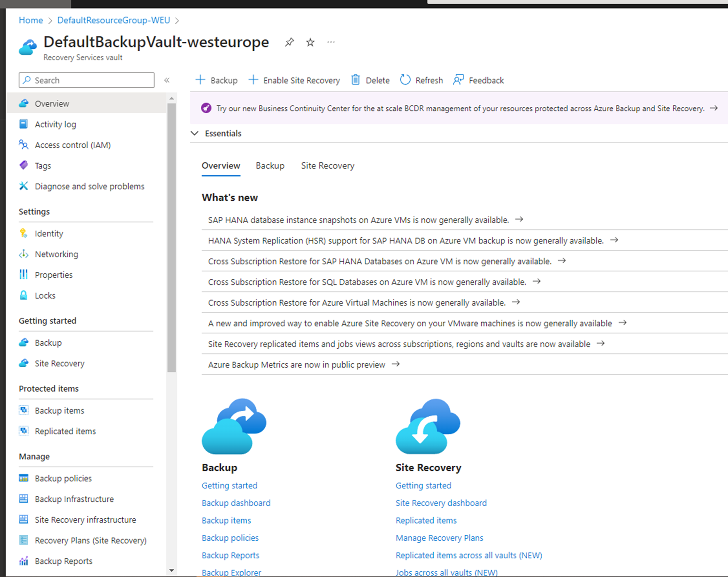Image resolution: width=728 pixels, height=577 pixels.
Task: Collapse the left navigation sidebar
Action: 167,80
